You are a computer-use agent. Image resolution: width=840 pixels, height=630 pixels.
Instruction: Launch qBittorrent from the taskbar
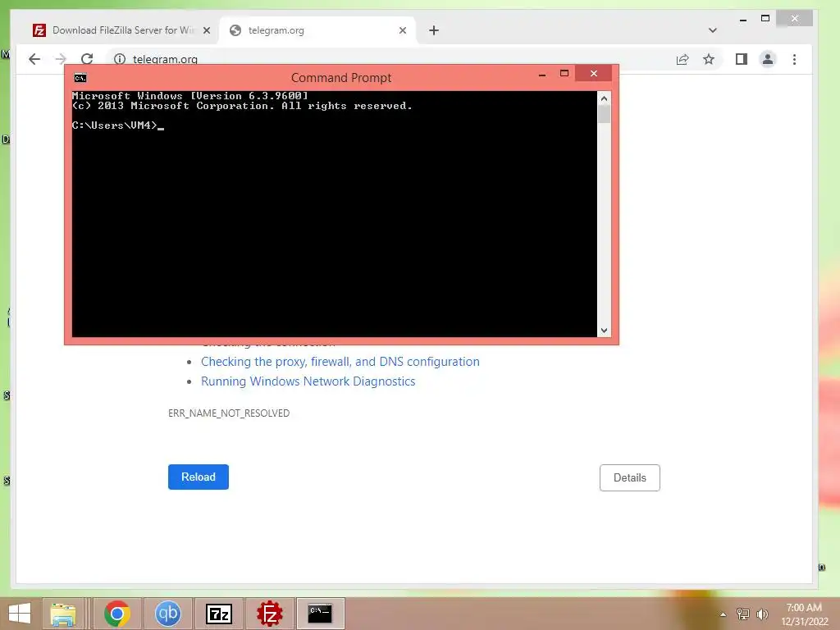167,614
